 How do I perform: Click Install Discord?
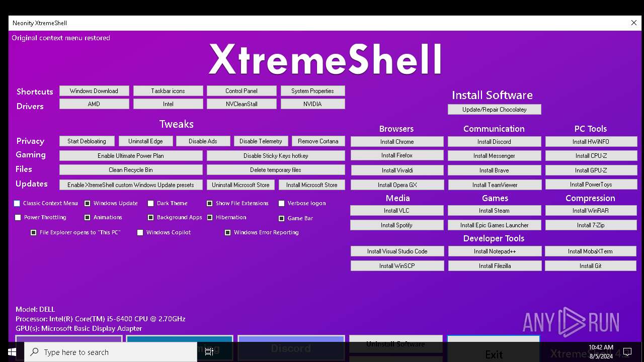click(x=494, y=142)
